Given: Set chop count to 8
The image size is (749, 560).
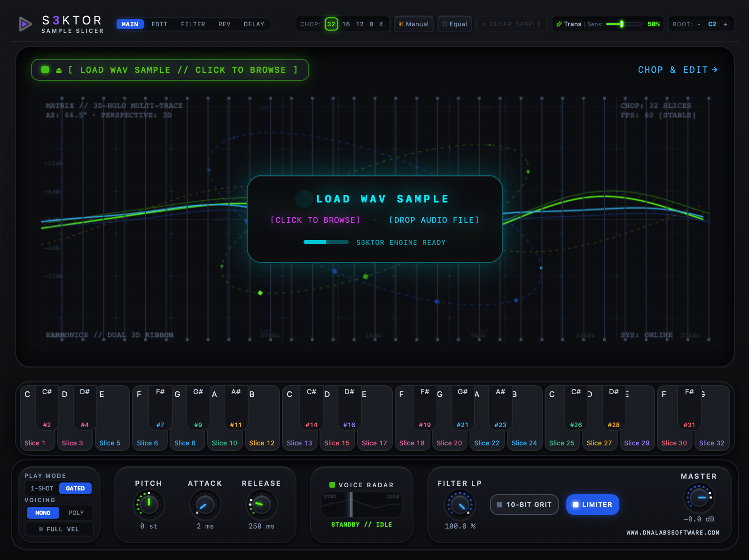Looking at the screenshot, I should coord(371,24).
